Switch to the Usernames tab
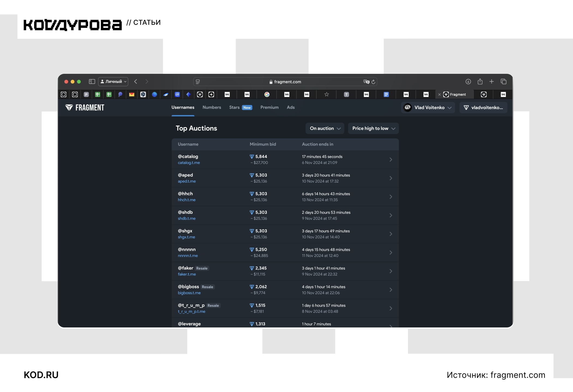Screen dimensions: 573x392 (x=183, y=107)
